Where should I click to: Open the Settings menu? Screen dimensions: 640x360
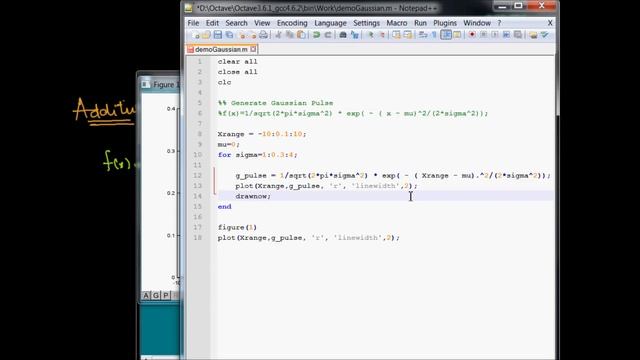tap(367, 23)
